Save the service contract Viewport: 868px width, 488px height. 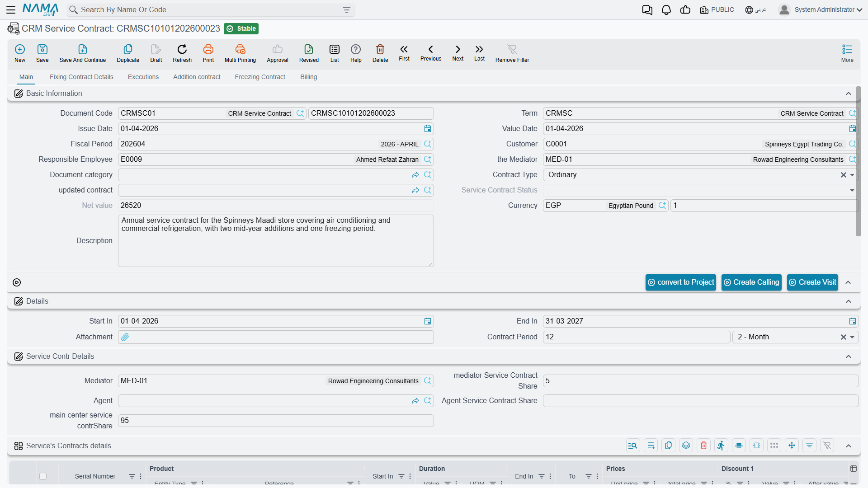coord(42,53)
